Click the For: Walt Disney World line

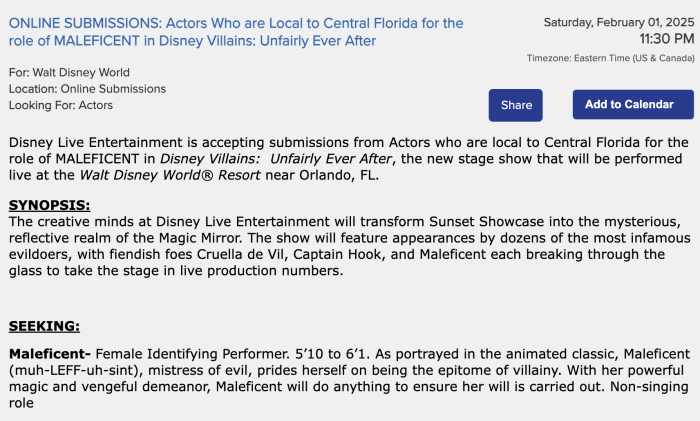[x=70, y=73]
